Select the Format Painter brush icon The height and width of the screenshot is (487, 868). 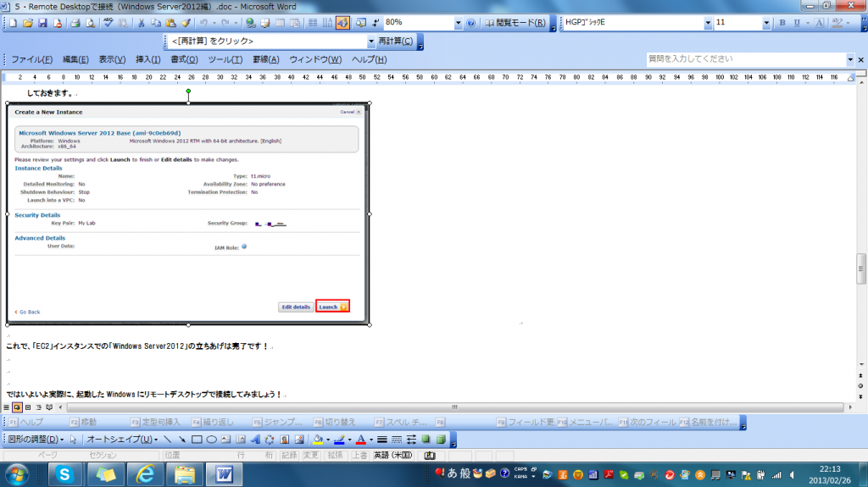(x=186, y=23)
